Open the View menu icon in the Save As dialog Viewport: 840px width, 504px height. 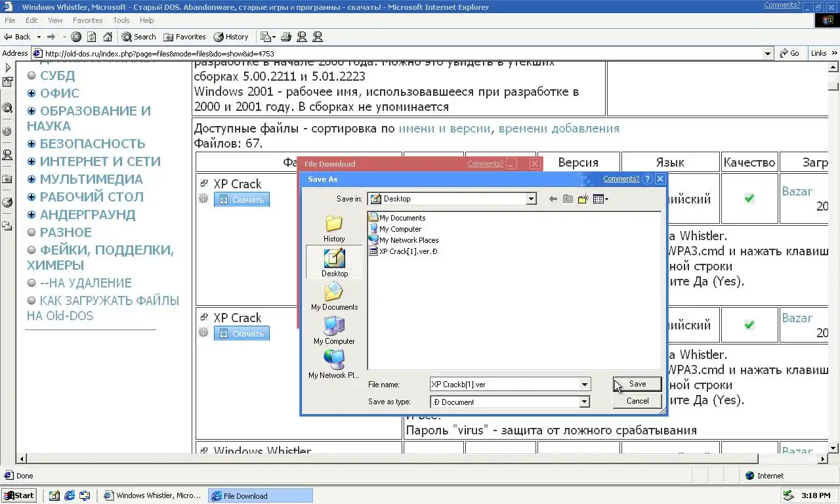click(600, 199)
